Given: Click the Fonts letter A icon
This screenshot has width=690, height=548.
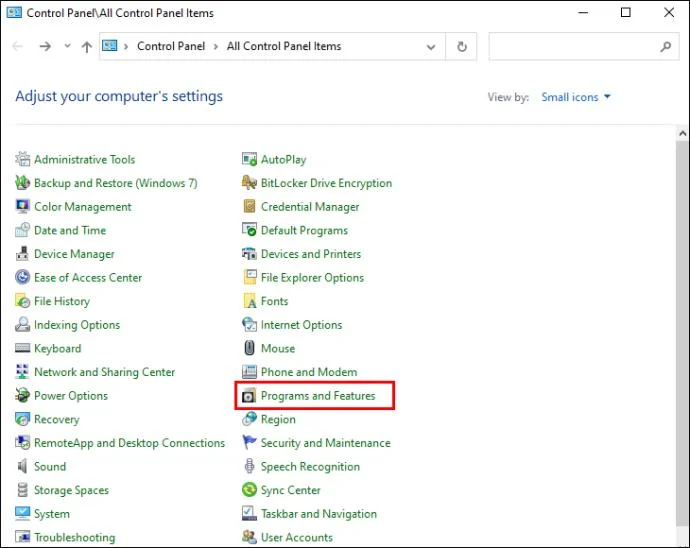Looking at the screenshot, I should pos(250,301).
